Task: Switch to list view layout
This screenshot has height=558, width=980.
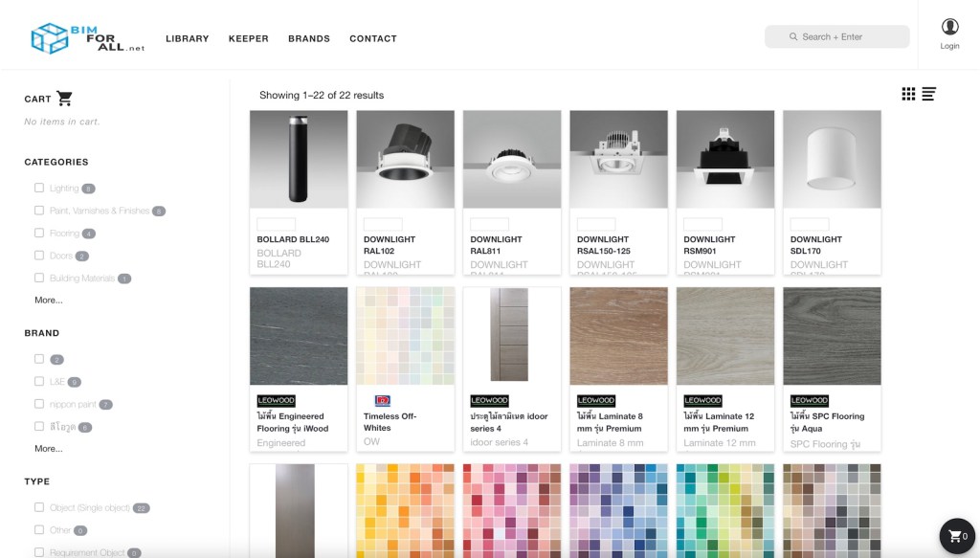Action: pos(928,94)
